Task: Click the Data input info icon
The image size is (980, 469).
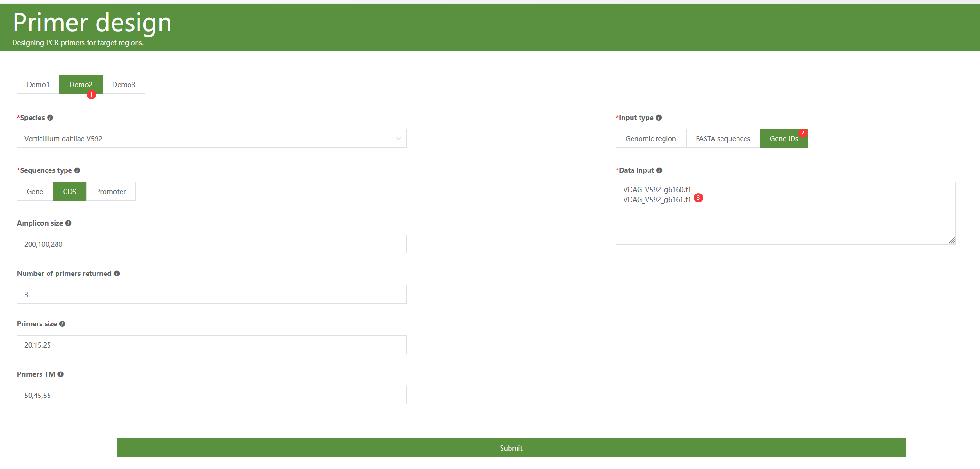Action: pos(659,170)
